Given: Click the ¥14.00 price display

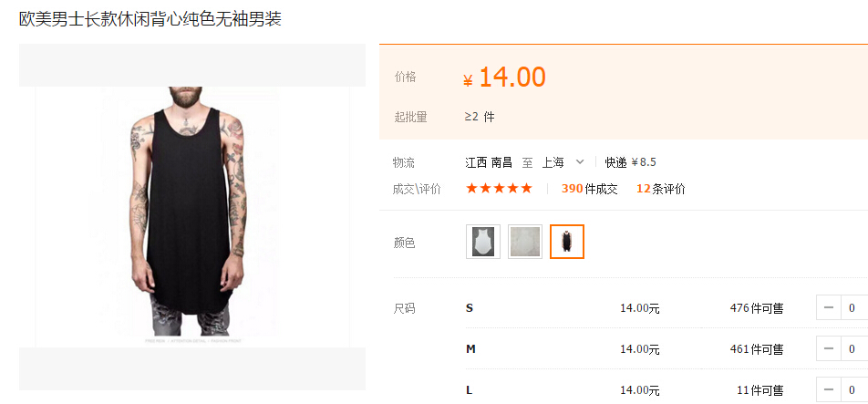Looking at the screenshot, I should point(505,77).
